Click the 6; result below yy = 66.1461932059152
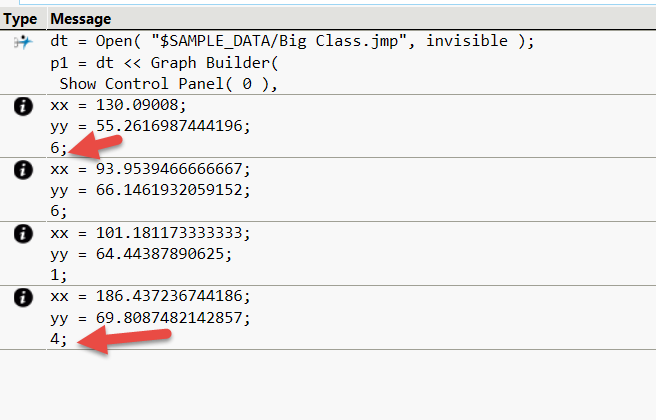Image resolution: width=656 pixels, height=420 pixels. (x=59, y=211)
